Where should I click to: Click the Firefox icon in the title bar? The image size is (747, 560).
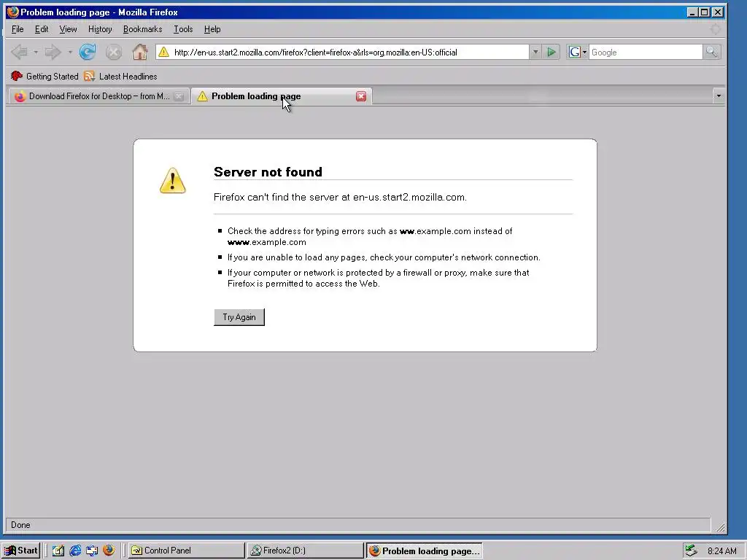[13, 12]
